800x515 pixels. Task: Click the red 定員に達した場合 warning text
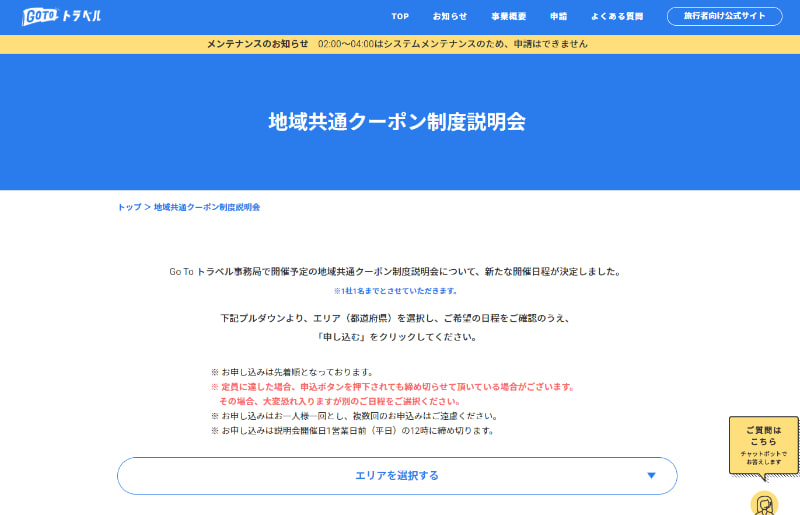click(x=393, y=387)
